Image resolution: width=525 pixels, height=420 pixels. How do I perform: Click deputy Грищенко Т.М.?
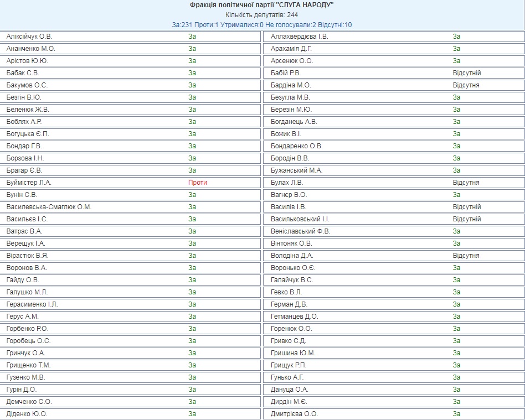[28, 365]
